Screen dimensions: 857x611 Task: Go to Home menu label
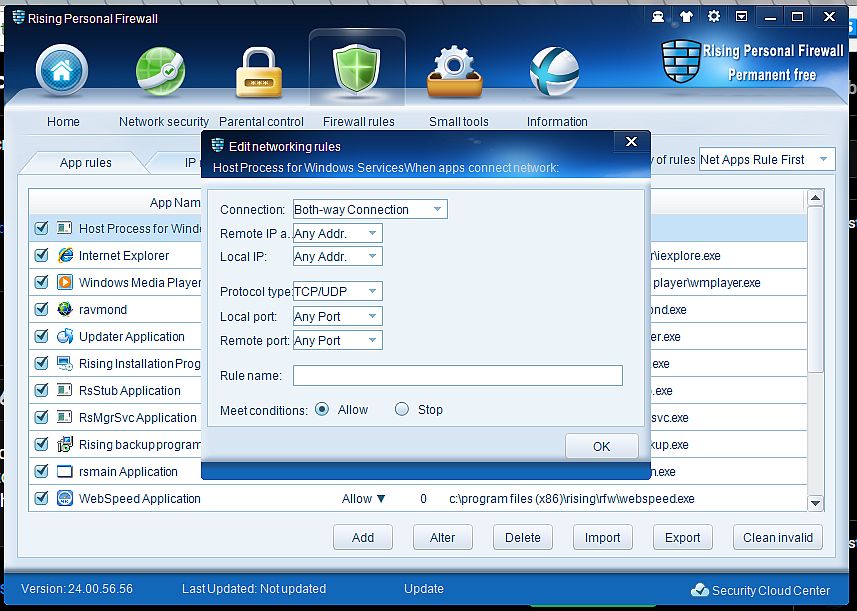[63, 121]
